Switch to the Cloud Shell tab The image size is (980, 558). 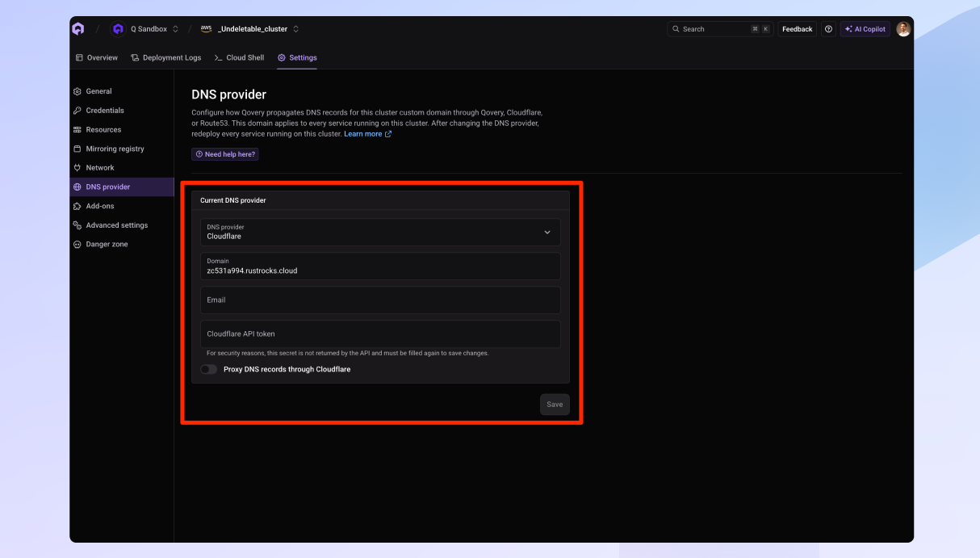click(240, 57)
